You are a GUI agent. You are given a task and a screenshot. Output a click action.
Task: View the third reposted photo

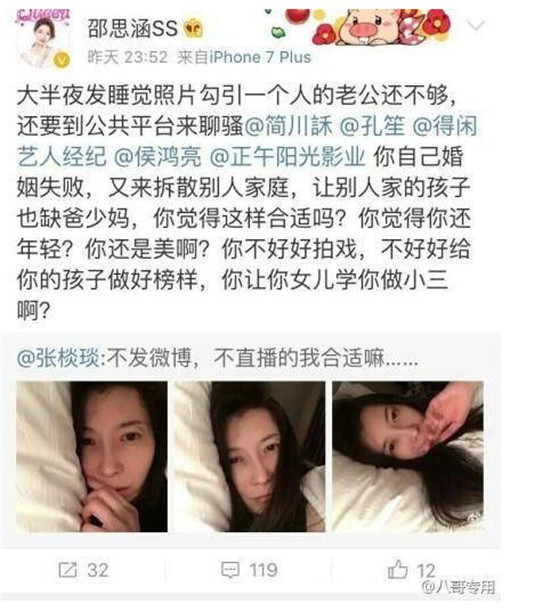pyautogui.click(x=408, y=457)
